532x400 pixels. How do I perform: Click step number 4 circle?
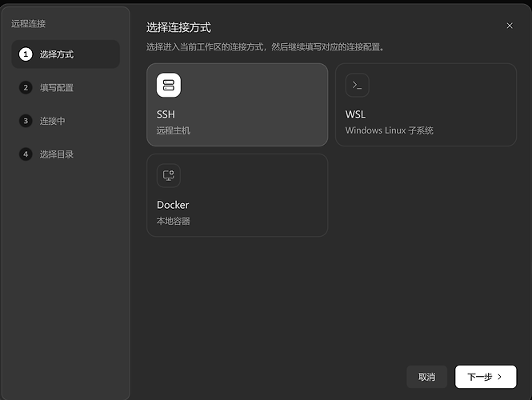pyautogui.click(x=26, y=154)
